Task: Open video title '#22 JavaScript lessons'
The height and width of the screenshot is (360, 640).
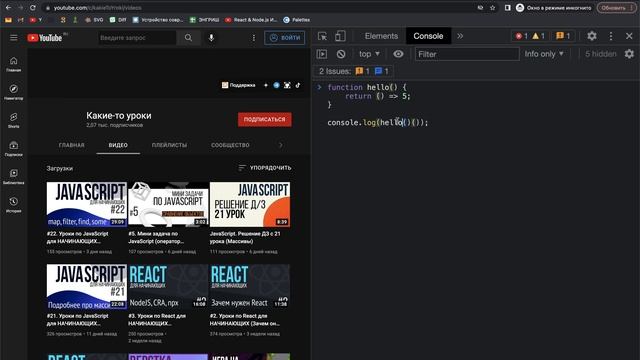Action: point(78,238)
